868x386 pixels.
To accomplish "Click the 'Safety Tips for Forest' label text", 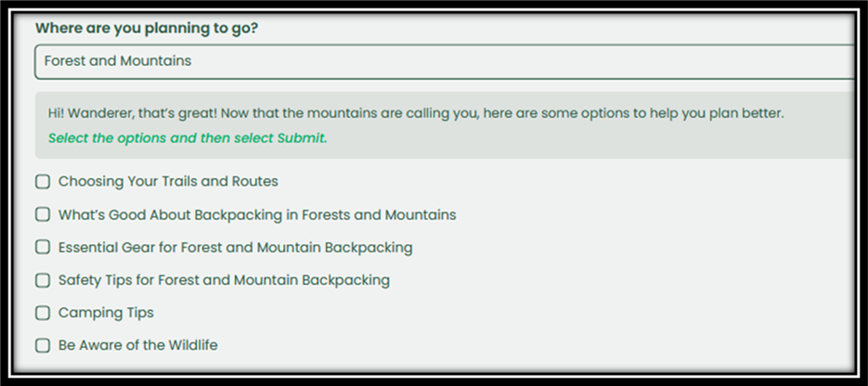I will coord(224,280).
